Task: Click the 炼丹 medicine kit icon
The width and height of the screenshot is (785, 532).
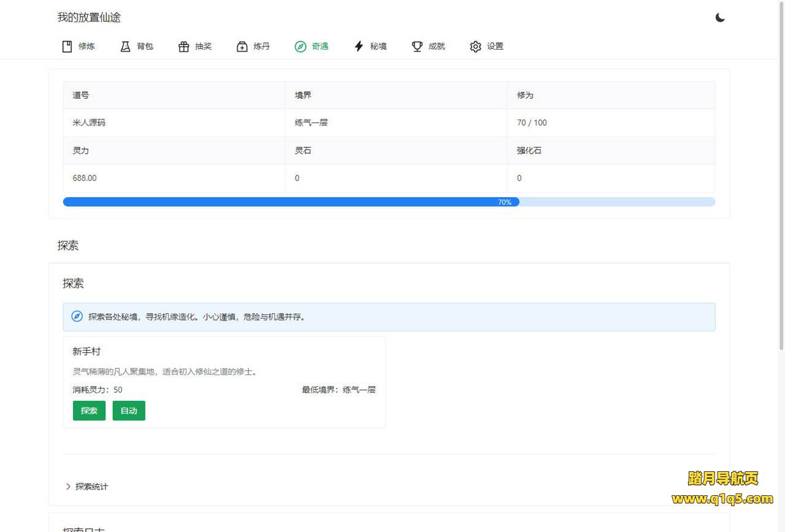Action: click(242, 47)
